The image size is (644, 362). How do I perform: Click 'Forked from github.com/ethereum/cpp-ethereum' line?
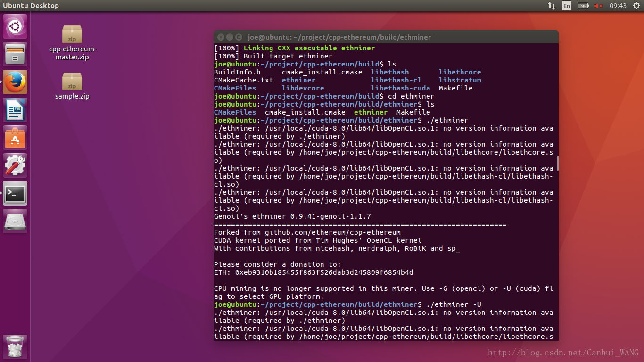(x=307, y=232)
